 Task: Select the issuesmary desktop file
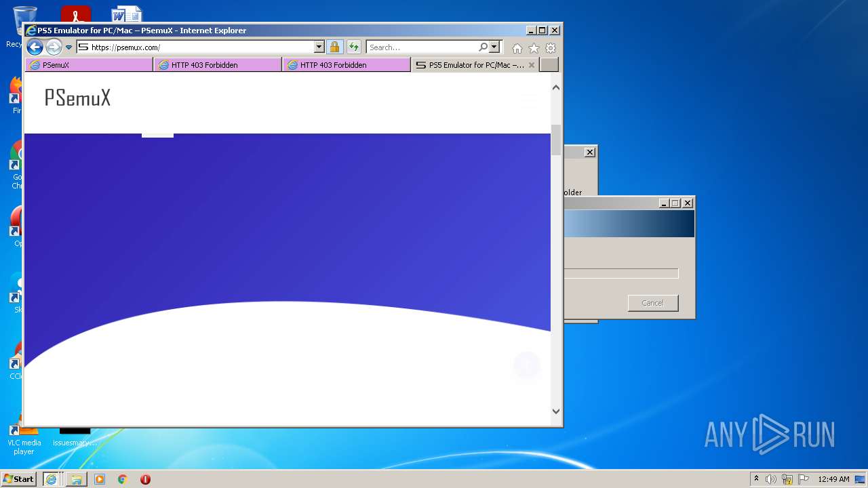click(x=75, y=437)
